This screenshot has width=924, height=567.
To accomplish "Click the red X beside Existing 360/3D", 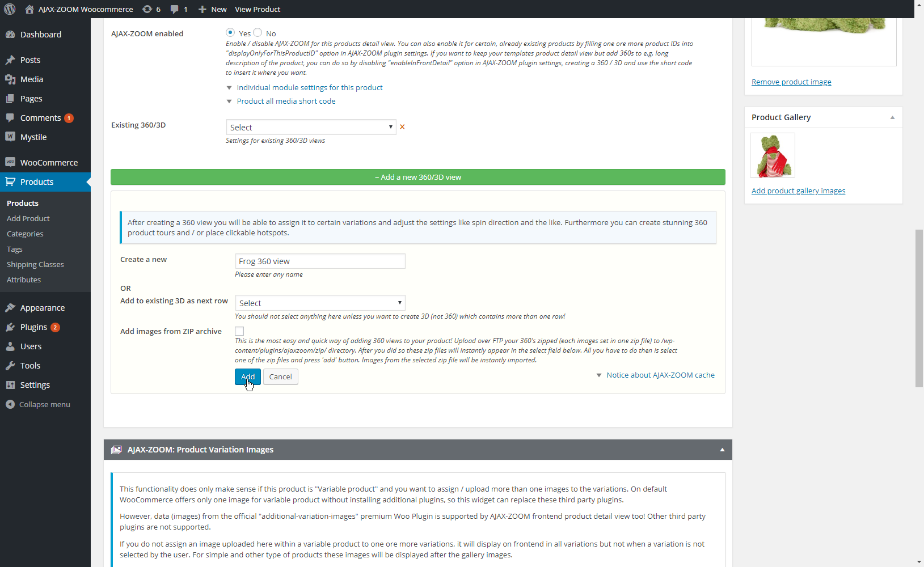I will [402, 127].
